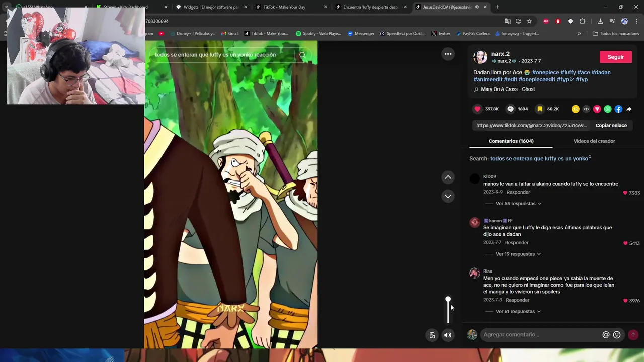644x362 pixels.
Task: Adjust the vertical volume slider handle
Action: point(448,300)
